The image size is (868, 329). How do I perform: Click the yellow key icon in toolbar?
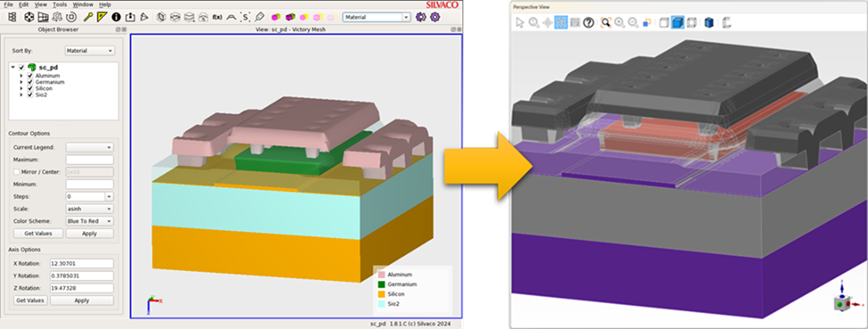coord(87,17)
